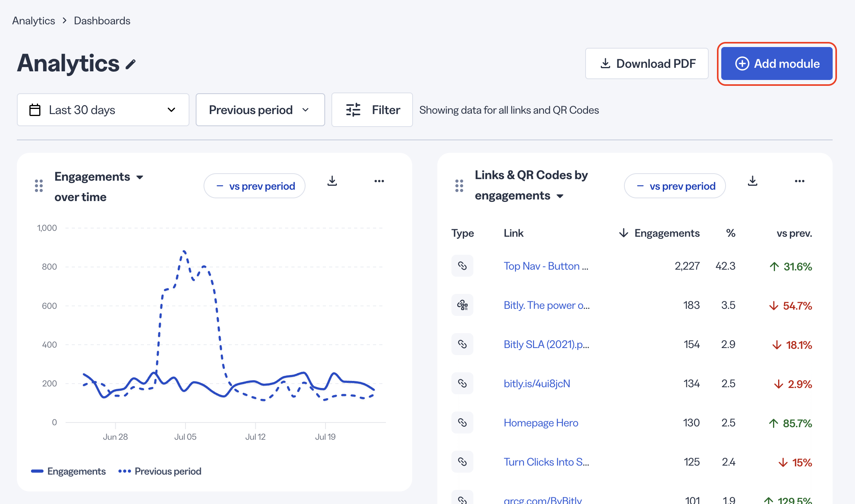Viewport: 855px width, 504px height.
Task: Download the Engagements over time chart data
Action: (332, 181)
